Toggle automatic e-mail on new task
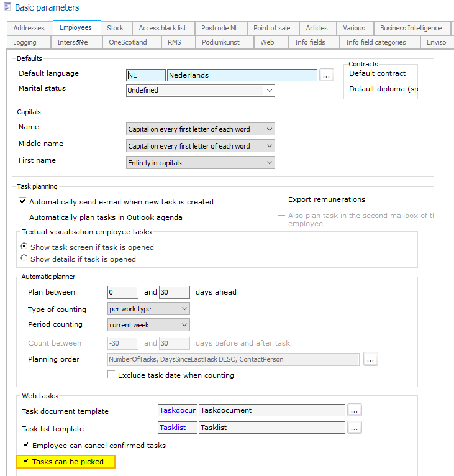This screenshot has height=476, width=454. click(24, 201)
